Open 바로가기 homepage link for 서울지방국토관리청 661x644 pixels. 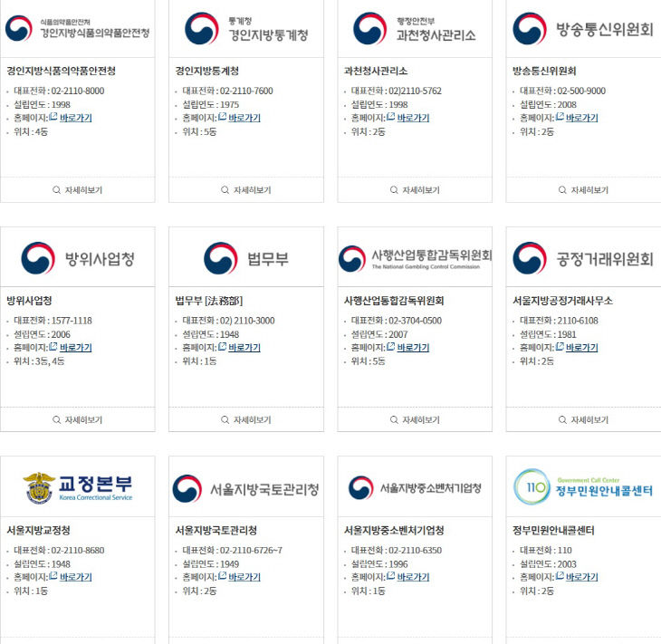click(244, 577)
